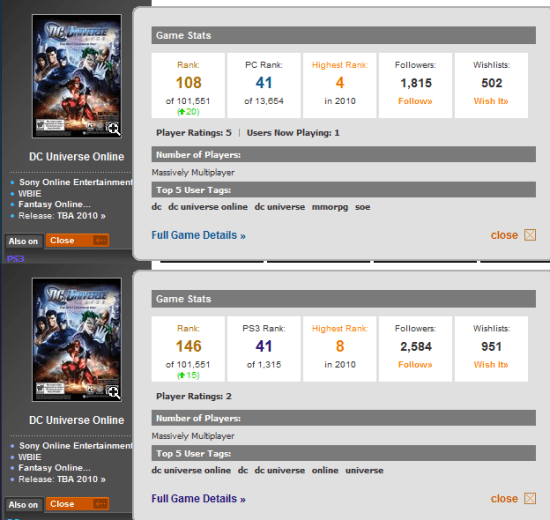
Task: Click green rank change up 15
Action: coord(188,375)
